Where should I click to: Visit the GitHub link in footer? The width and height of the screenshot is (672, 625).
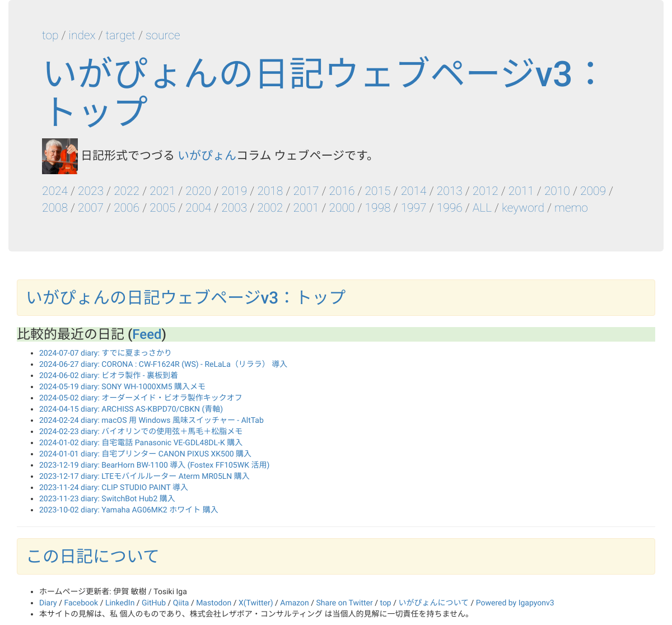click(x=153, y=603)
